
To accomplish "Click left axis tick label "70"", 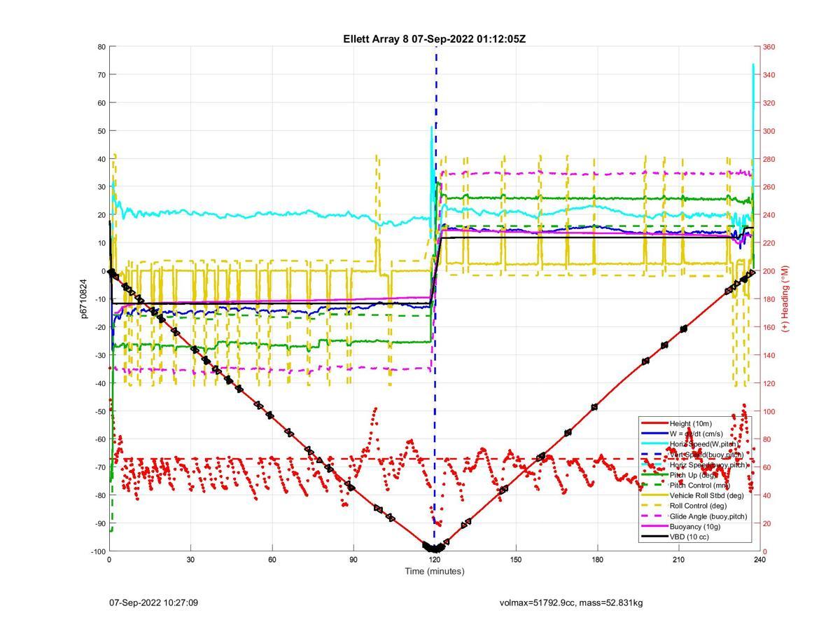I will point(101,75).
